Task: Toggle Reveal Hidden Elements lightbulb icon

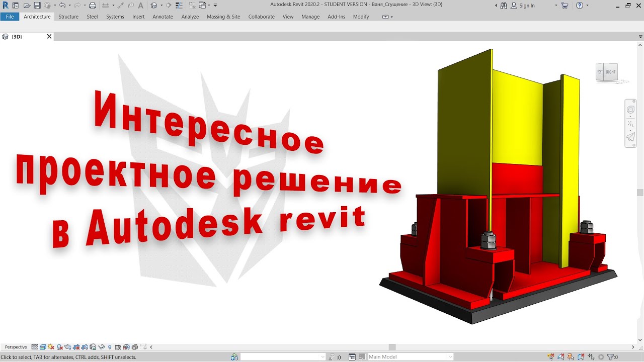Action: [x=110, y=347]
